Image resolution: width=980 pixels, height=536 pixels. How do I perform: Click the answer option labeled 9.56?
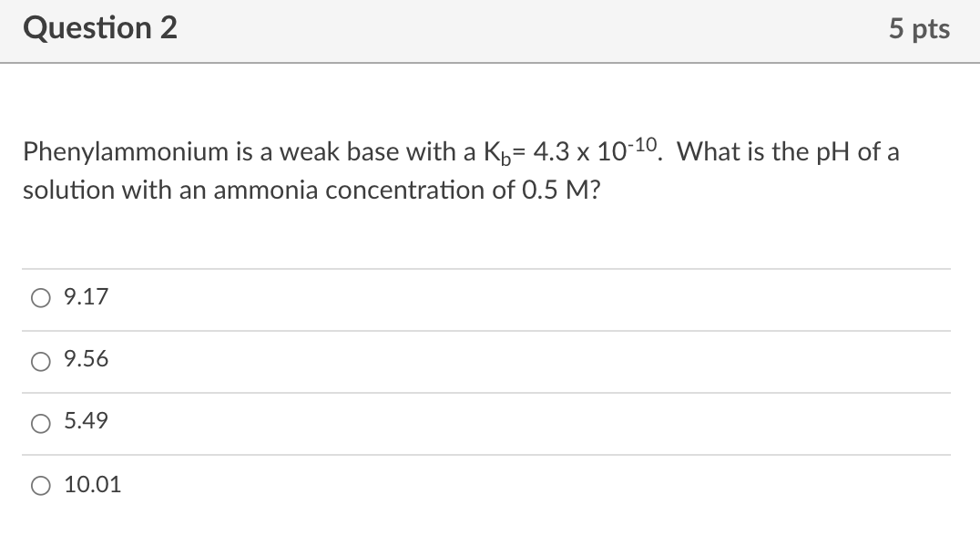pyautogui.click(x=86, y=359)
